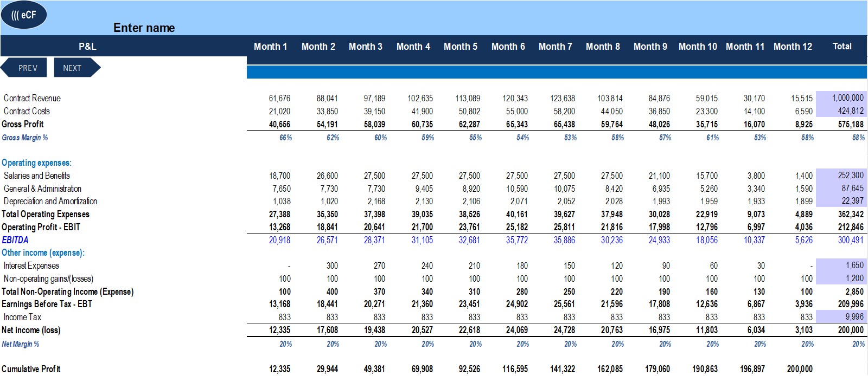Select Net income total 200,000 cell

click(850, 330)
